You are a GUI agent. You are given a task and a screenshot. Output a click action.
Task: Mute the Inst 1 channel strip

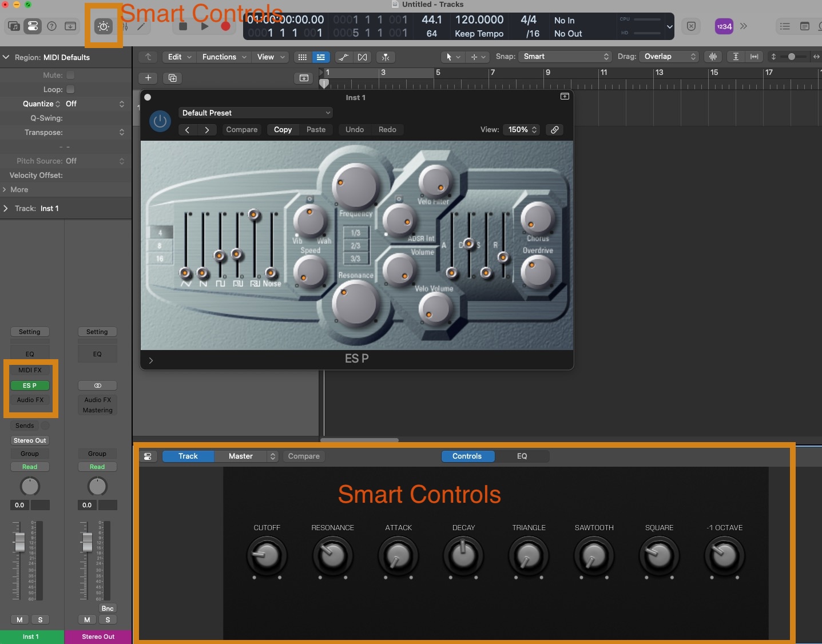pyautogui.click(x=19, y=619)
